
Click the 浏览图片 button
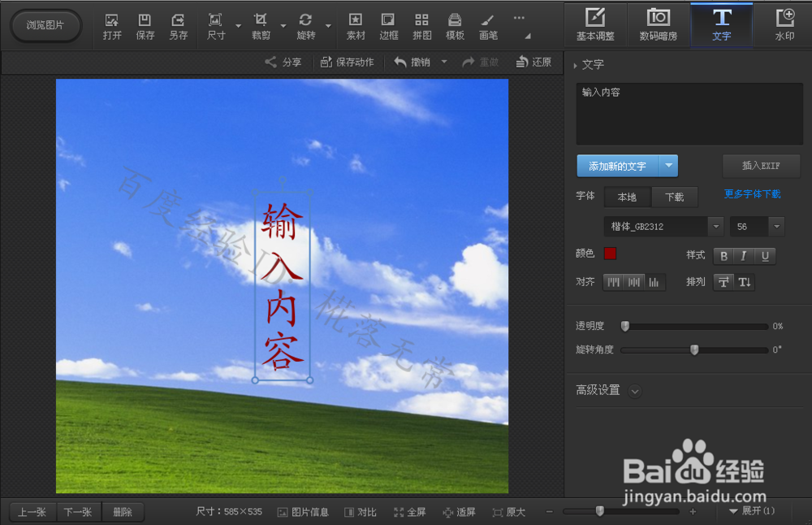point(45,25)
